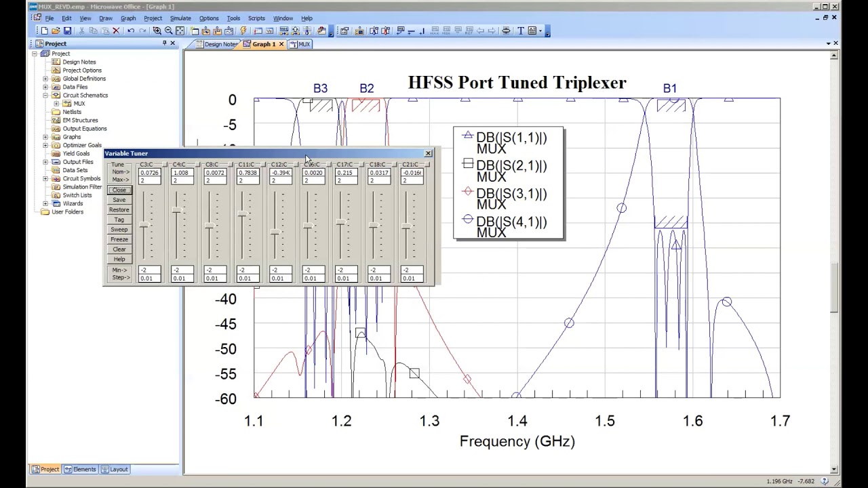Click the Copy toolbar icon

point(93,30)
